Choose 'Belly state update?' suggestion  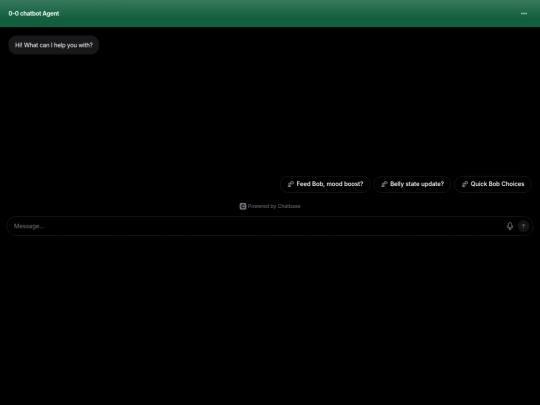412,184
